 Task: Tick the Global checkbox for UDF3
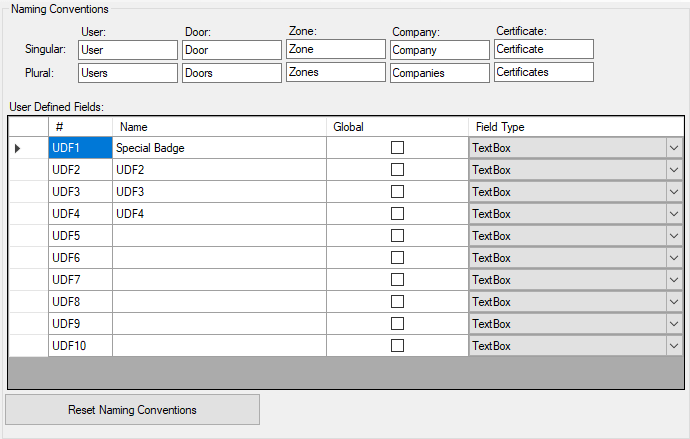click(x=397, y=191)
